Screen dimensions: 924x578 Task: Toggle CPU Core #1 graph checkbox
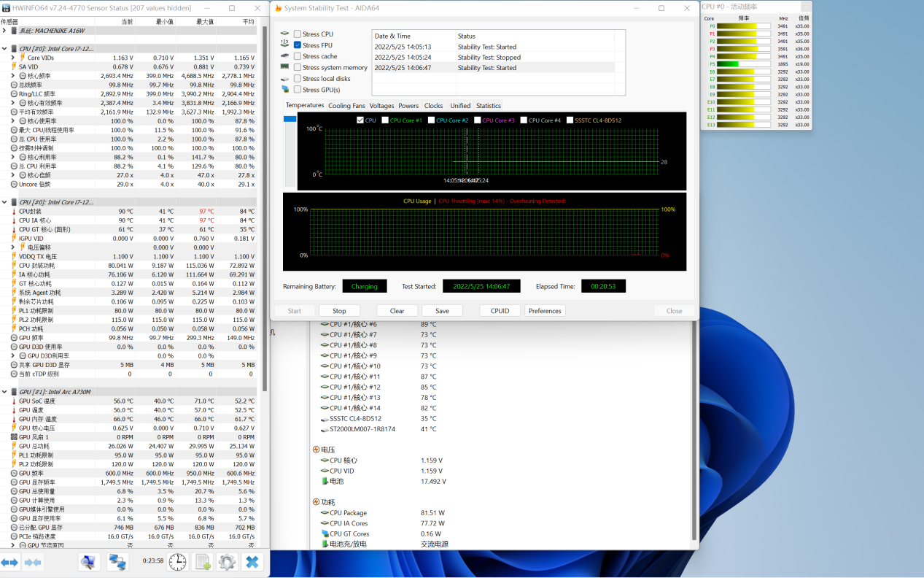[385, 120]
